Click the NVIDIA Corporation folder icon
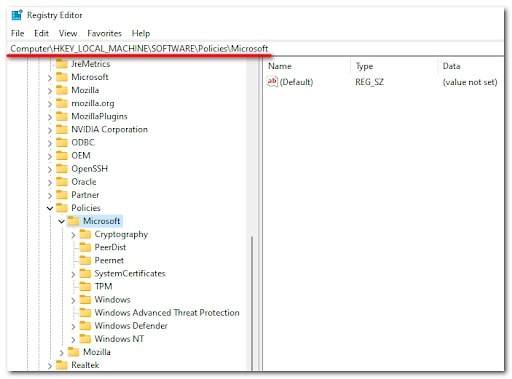 coord(62,129)
